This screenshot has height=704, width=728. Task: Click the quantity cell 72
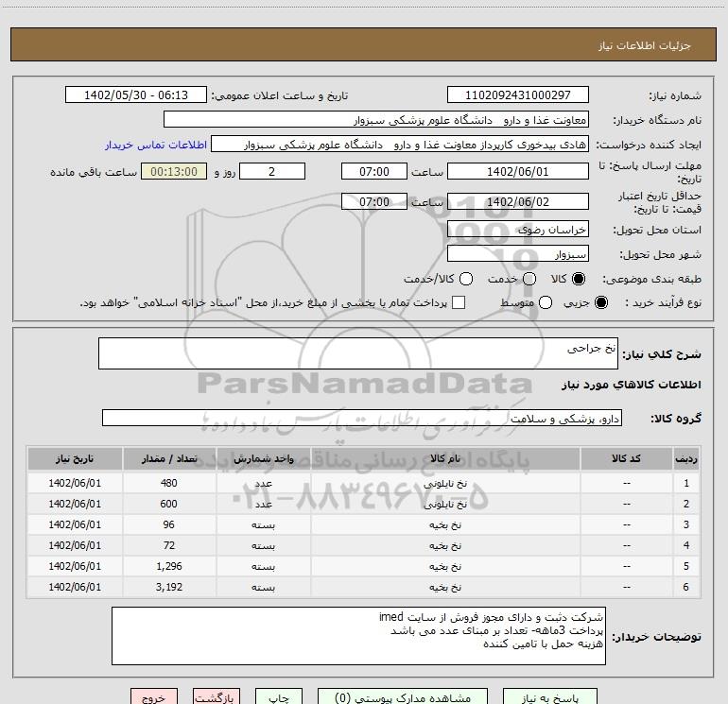[x=169, y=545]
